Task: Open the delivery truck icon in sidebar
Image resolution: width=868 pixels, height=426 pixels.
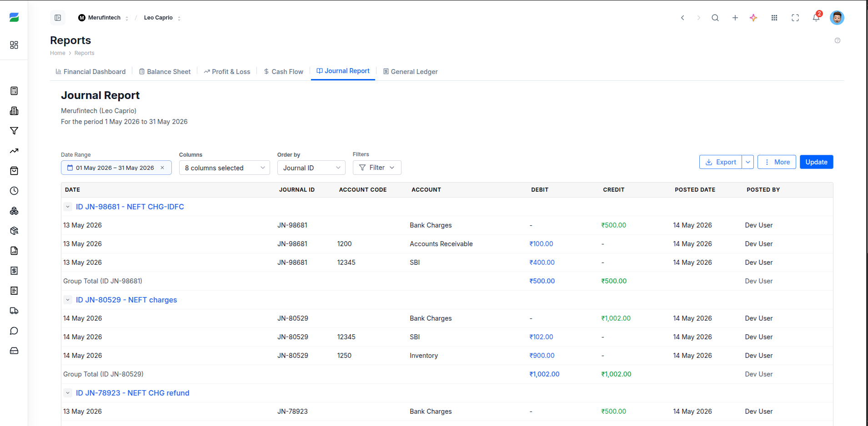Action: pos(14,311)
